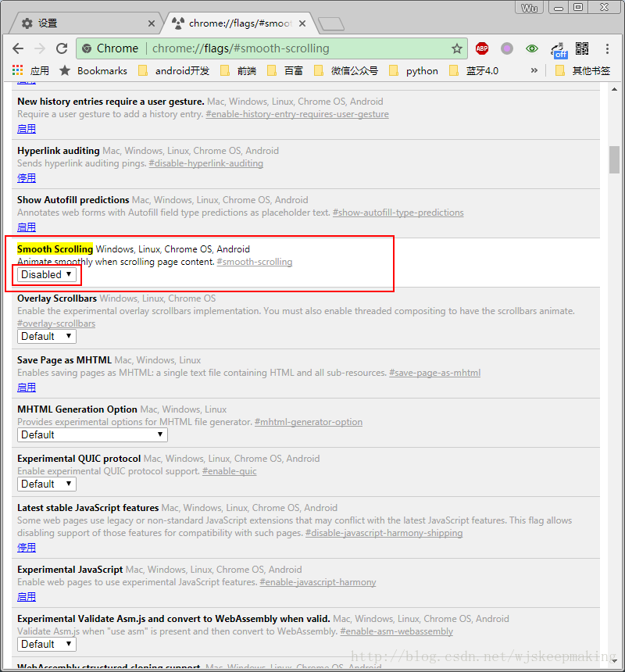Open #enable-asm-webassembly anchor link
This screenshot has width=625, height=672.
coord(397,631)
